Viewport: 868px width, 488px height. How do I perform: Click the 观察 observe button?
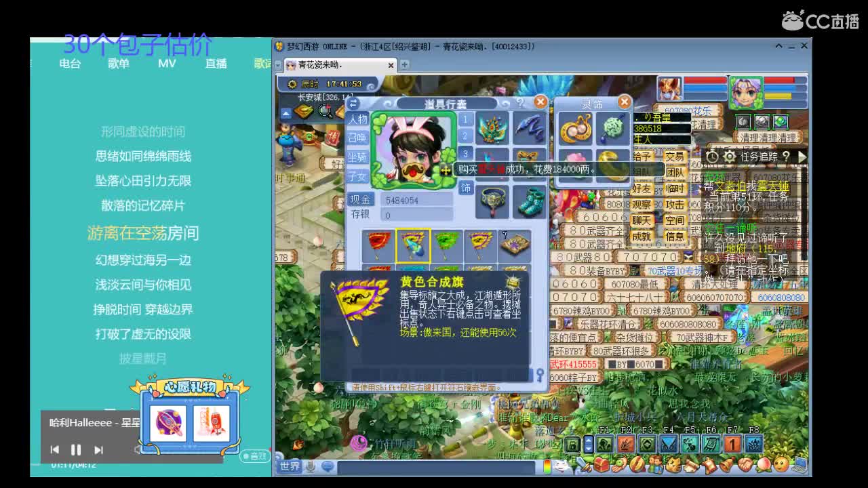[642, 205]
